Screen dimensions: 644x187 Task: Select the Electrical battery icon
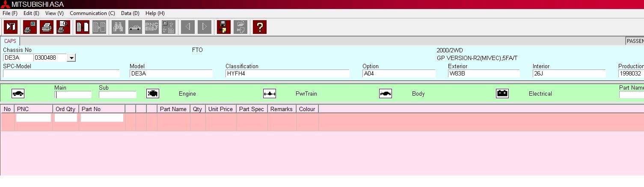tap(502, 93)
